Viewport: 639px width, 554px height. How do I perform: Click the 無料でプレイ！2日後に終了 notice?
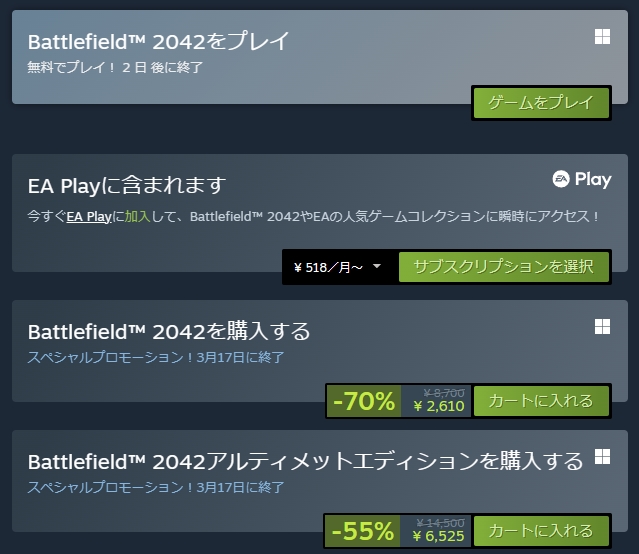117,68
